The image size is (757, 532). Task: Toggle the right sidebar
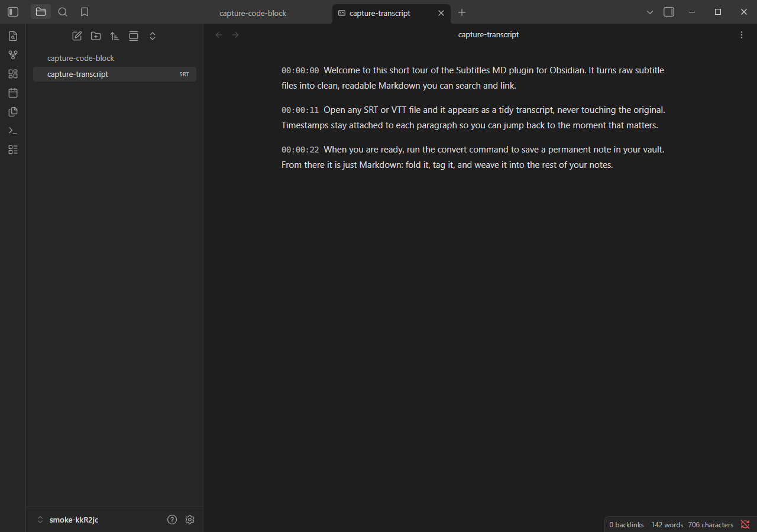669,12
